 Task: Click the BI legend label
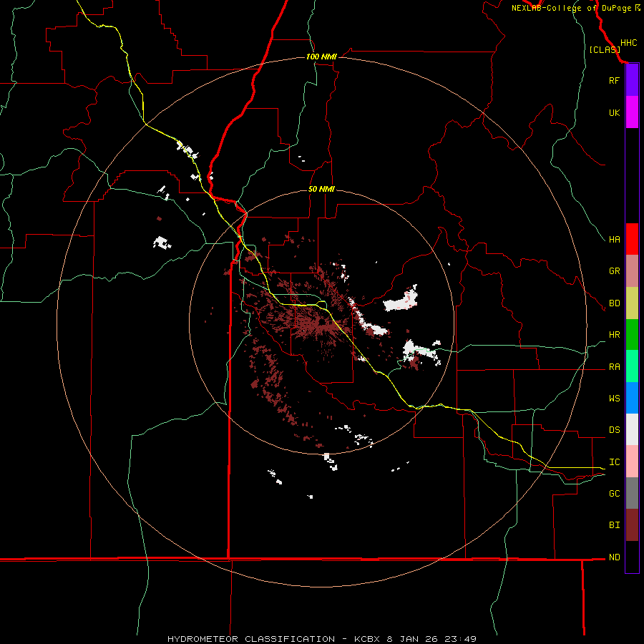tap(614, 525)
